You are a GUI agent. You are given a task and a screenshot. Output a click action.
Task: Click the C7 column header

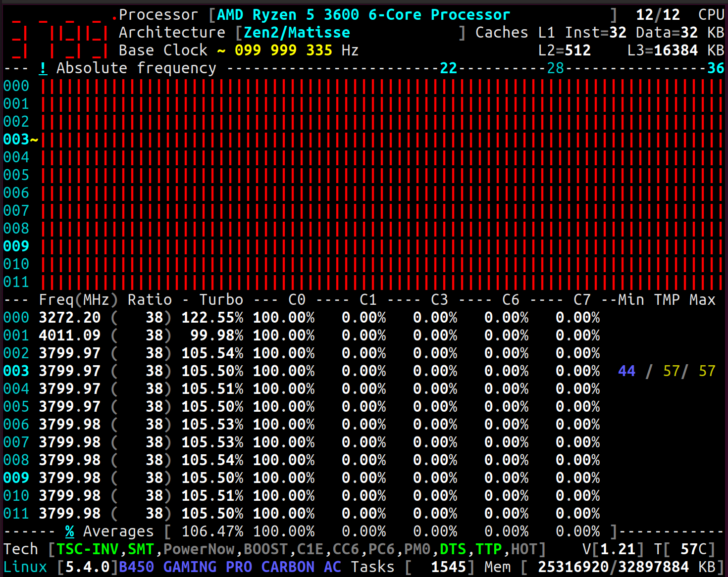point(582,300)
